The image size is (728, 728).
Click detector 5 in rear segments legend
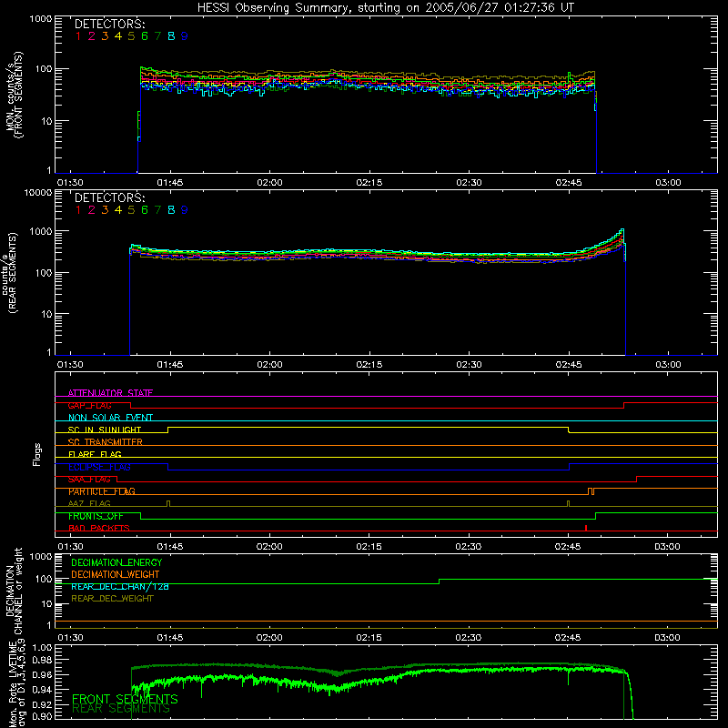click(x=131, y=210)
